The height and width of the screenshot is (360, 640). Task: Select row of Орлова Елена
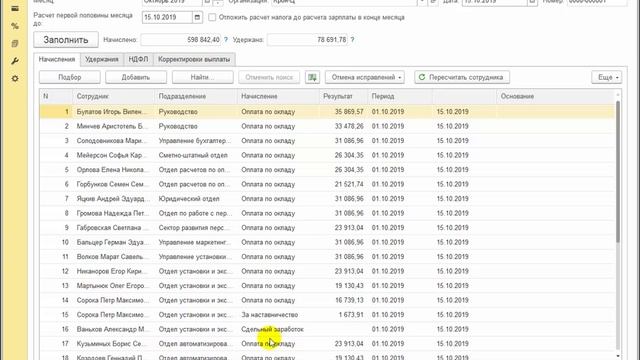click(x=327, y=170)
